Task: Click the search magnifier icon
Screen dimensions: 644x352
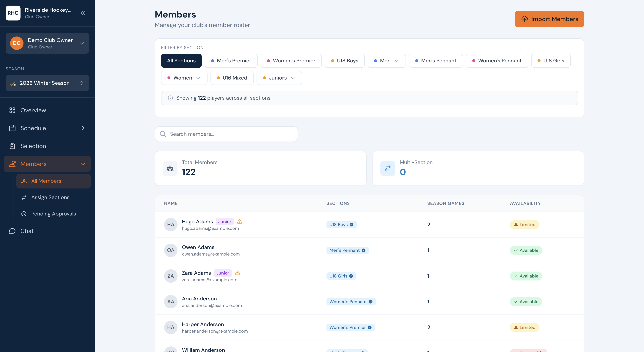Action: (163, 134)
